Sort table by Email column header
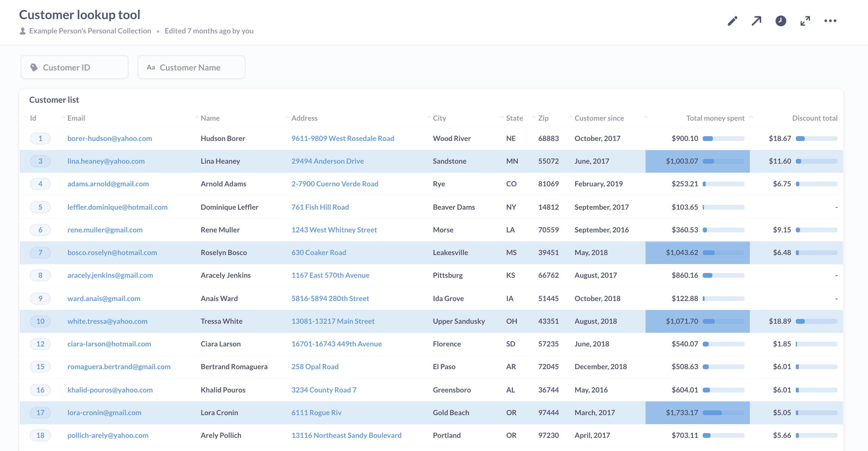This screenshot has width=868, height=451. (x=76, y=118)
